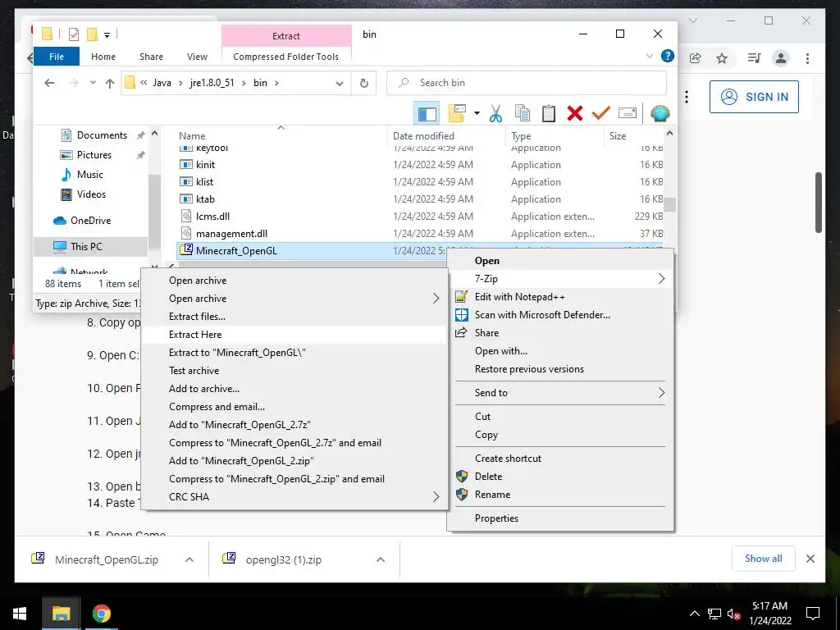Click the Search bin input field

tap(527, 83)
